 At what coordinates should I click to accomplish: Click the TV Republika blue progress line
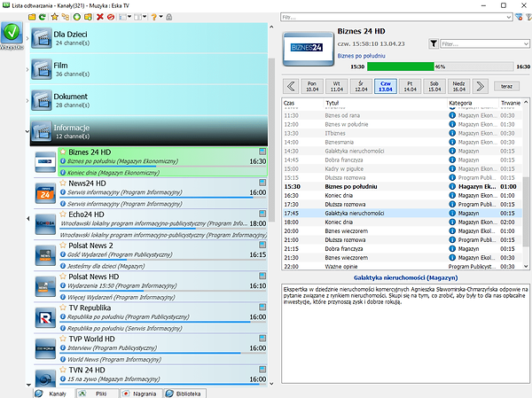pyautogui.click(x=155, y=322)
